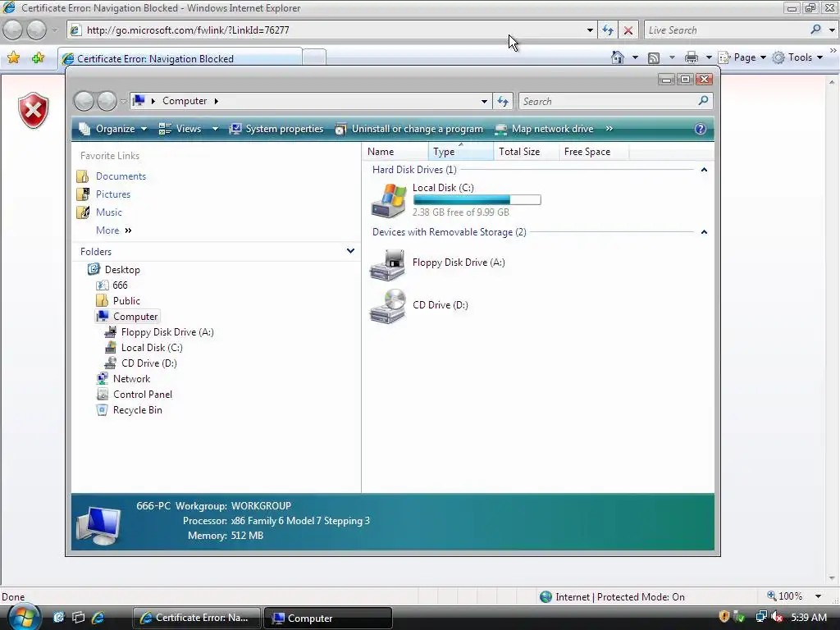Click the muted volume tray icon
The image size is (840, 630).
(778, 617)
